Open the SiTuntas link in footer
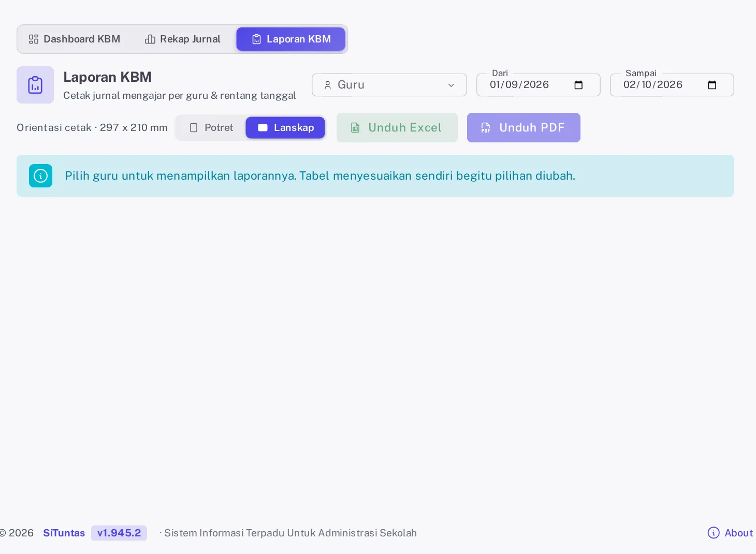The image size is (756, 554). [x=64, y=533]
